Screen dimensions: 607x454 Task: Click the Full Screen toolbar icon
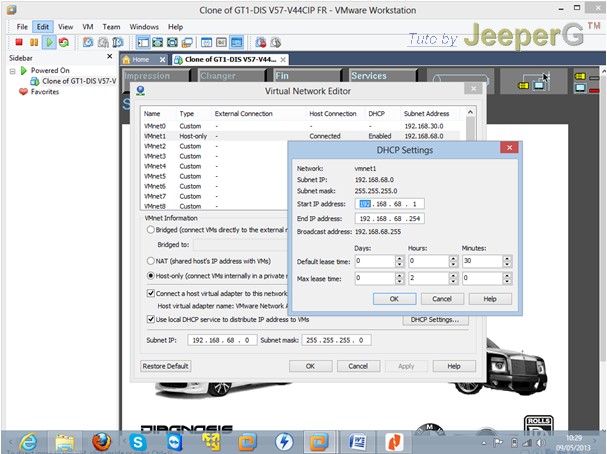tap(172, 42)
